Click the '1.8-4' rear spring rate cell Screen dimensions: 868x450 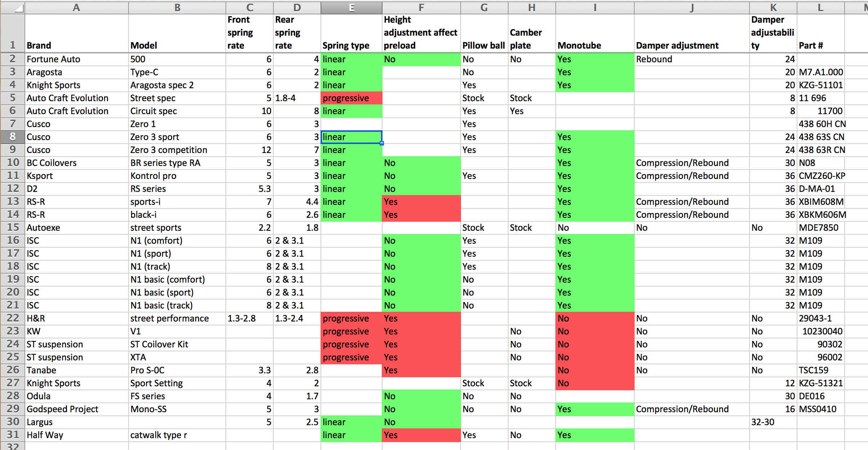coord(297,98)
